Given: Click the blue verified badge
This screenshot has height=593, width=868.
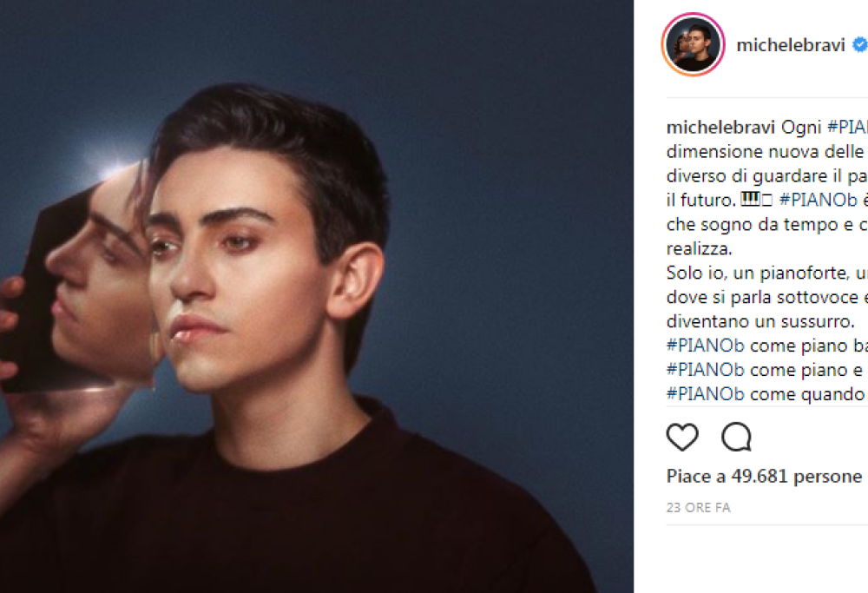Looking at the screenshot, I should click(x=859, y=45).
